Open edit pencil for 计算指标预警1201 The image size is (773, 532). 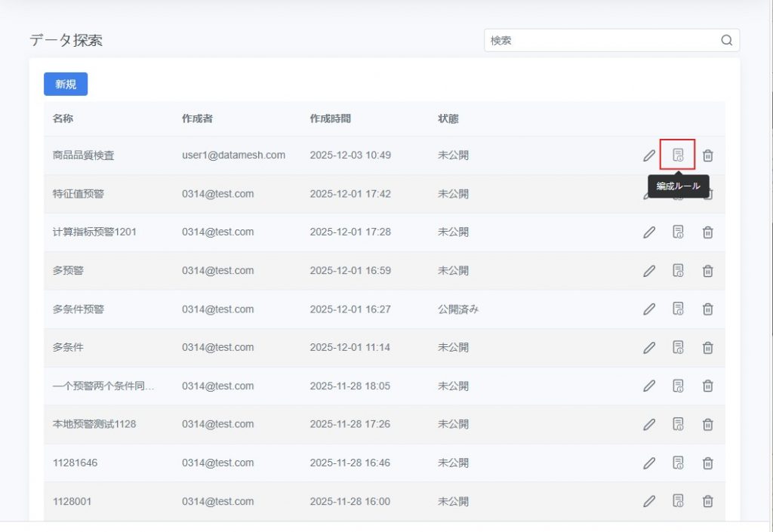pos(649,232)
